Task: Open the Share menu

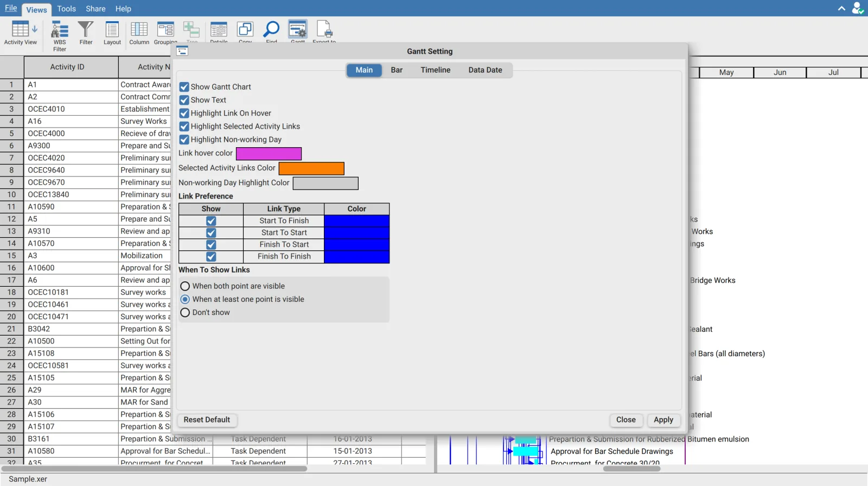Action: [x=95, y=9]
